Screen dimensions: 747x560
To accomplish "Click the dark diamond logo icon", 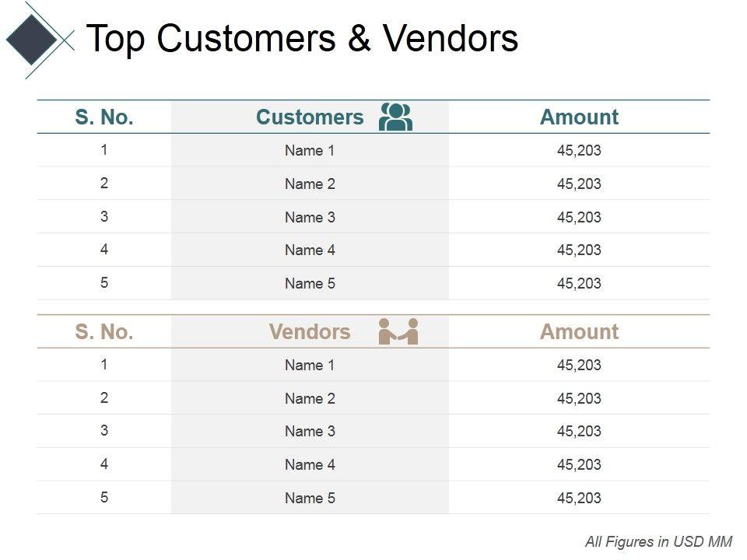I will point(31,39).
